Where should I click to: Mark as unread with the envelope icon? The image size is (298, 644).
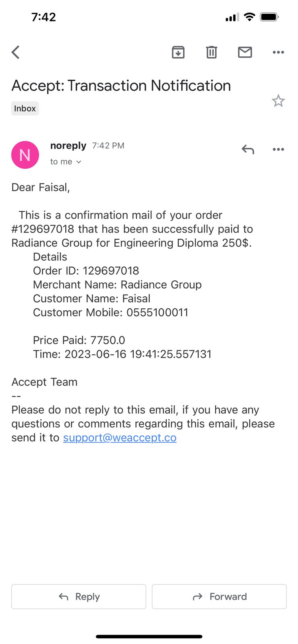pos(245,52)
